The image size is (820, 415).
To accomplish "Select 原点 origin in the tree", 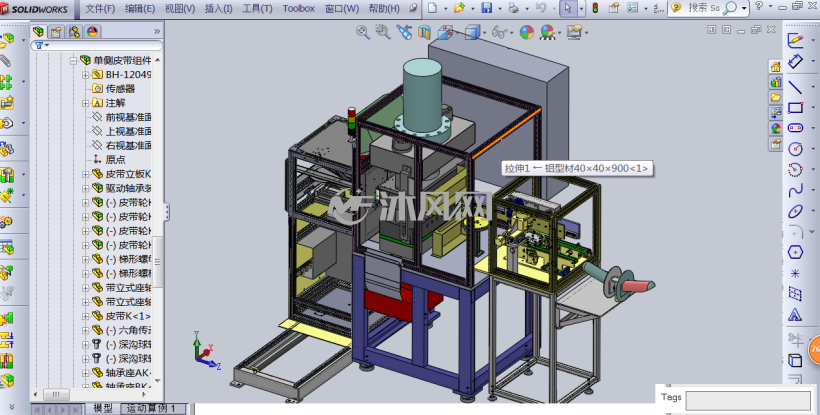I will pos(116,159).
